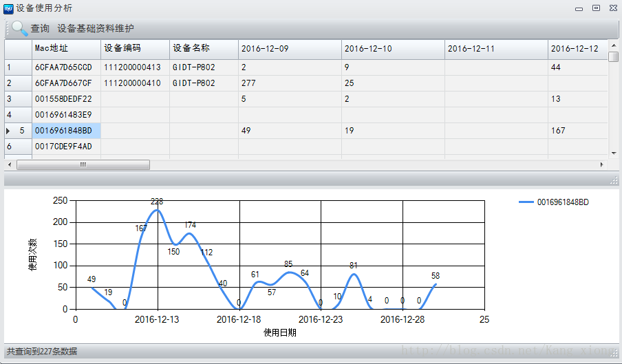Screen dimensions: 622x364
Task: Click the 查询 toolbar button
Action: coord(40,28)
